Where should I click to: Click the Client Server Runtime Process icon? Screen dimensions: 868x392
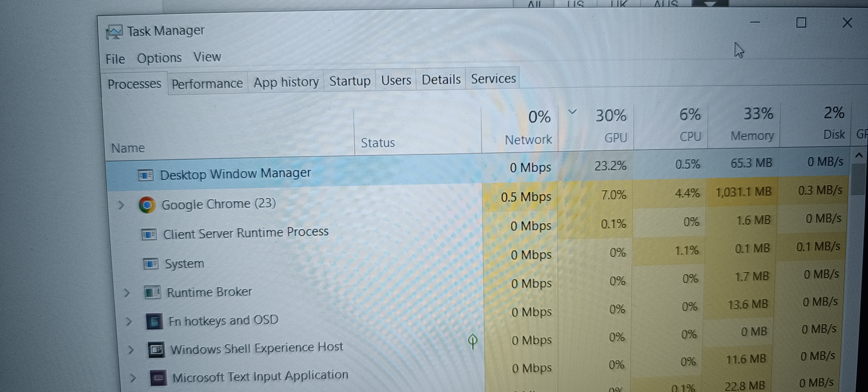(149, 234)
